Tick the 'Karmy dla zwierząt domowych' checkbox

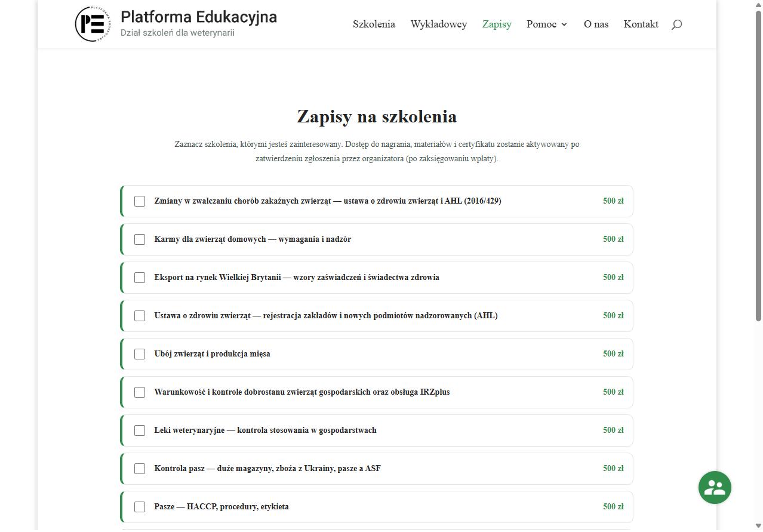point(140,239)
